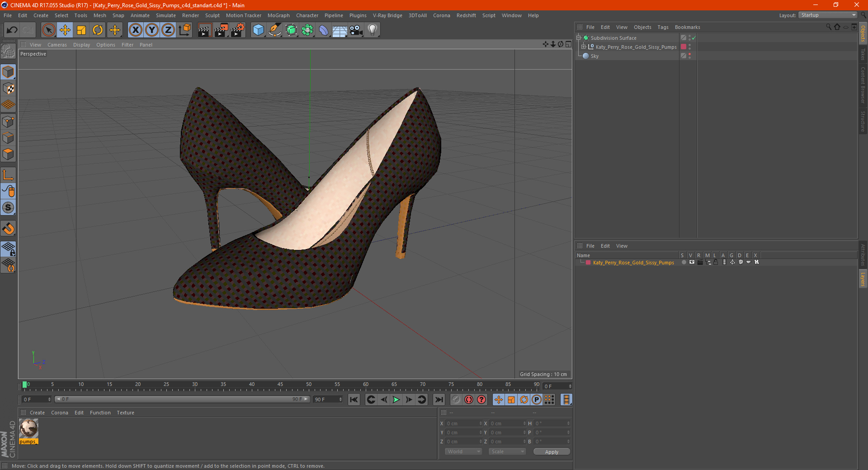Viewport: 868px width, 470px height.
Task: Click the red layer swatch of pumps object
Action: pyautogui.click(x=684, y=47)
